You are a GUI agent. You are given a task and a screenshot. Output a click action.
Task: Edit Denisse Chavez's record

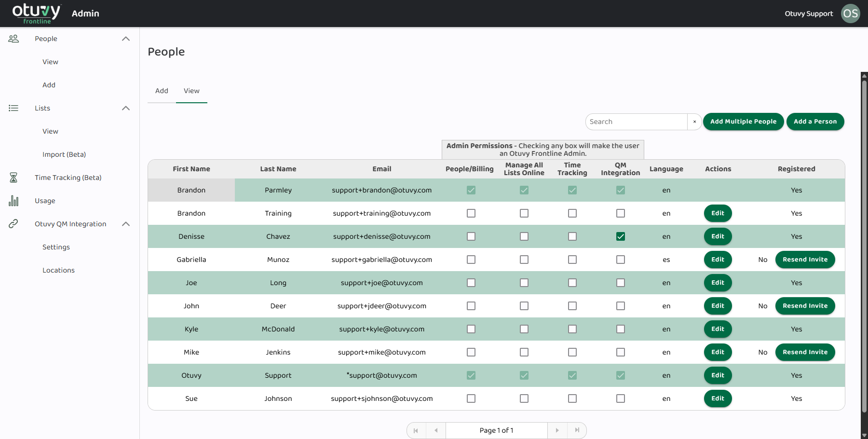click(718, 236)
